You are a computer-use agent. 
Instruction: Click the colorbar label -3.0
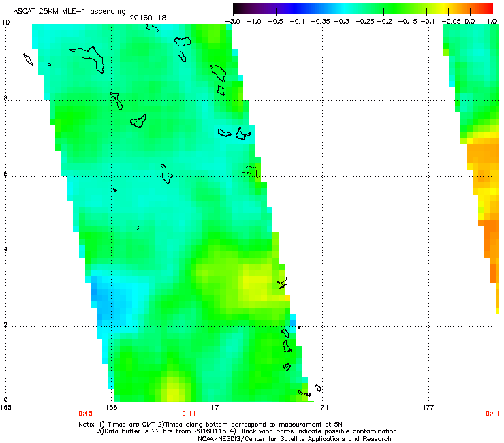point(232,22)
